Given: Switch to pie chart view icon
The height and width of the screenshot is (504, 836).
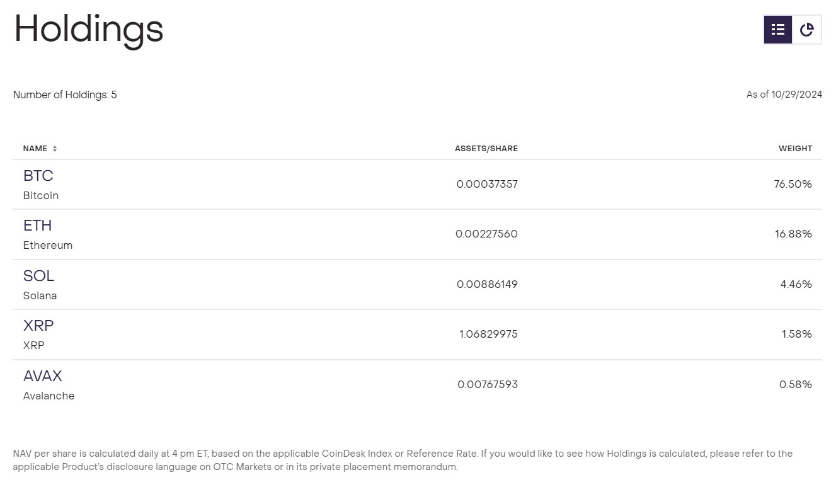Looking at the screenshot, I should (807, 30).
